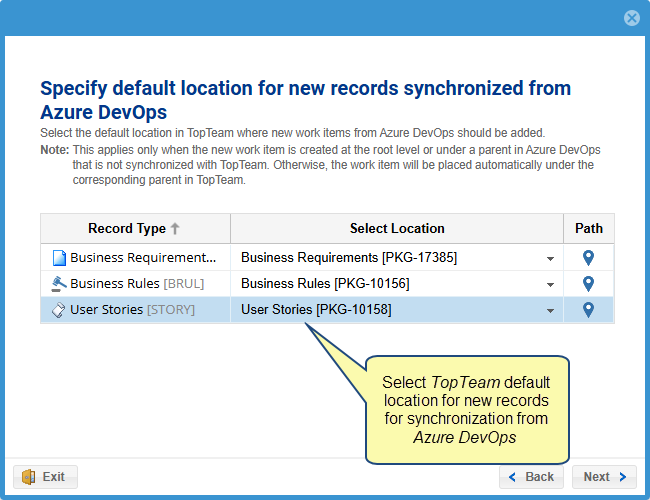Click path pin icon for Business Requirements
This screenshot has height=500, width=650.
pos(589,258)
